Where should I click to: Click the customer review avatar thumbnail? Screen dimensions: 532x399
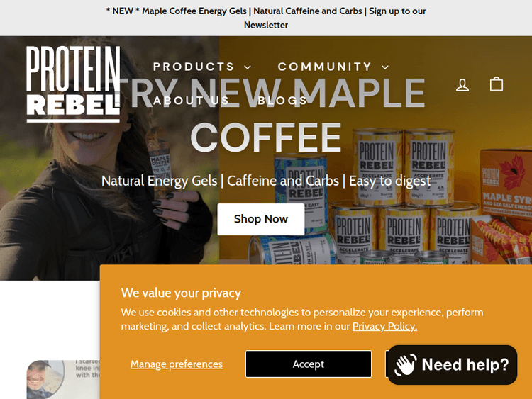(45, 379)
